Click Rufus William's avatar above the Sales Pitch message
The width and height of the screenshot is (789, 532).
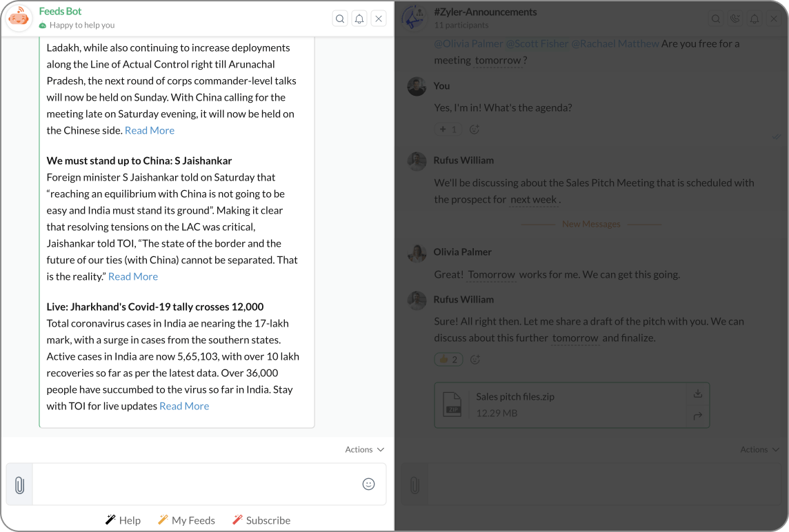coord(417,161)
